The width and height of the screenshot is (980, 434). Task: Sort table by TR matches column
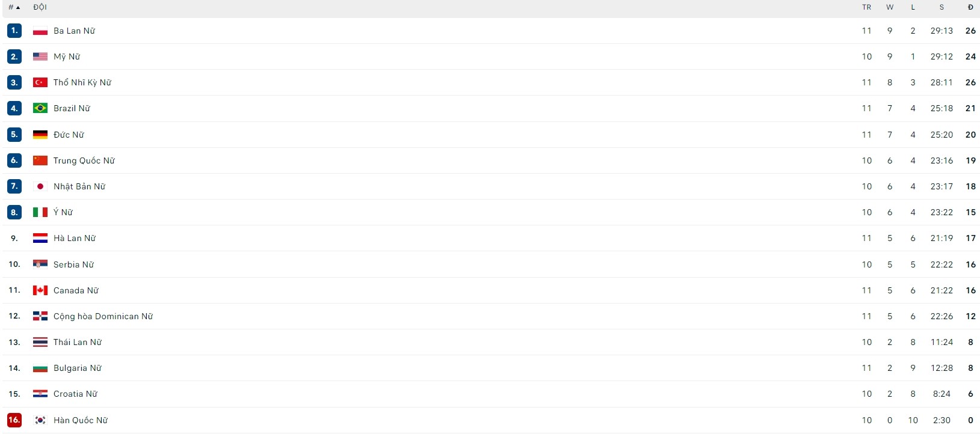pos(866,7)
